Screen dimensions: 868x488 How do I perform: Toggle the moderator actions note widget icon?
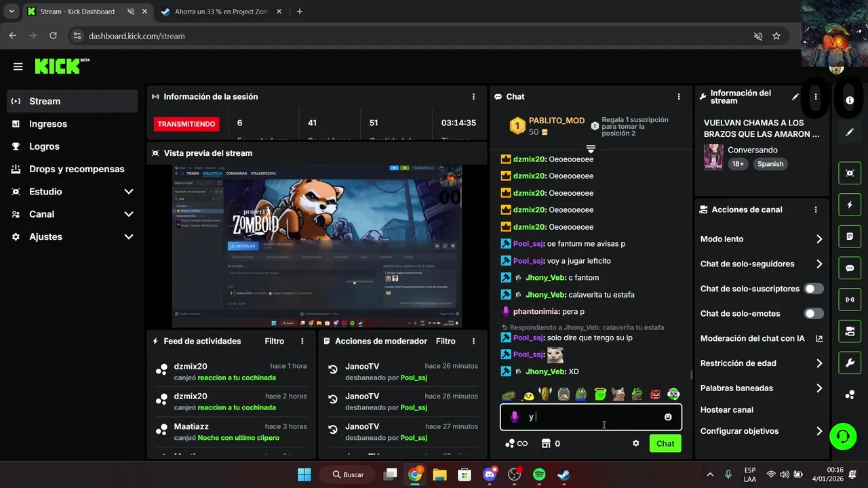click(850, 237)
